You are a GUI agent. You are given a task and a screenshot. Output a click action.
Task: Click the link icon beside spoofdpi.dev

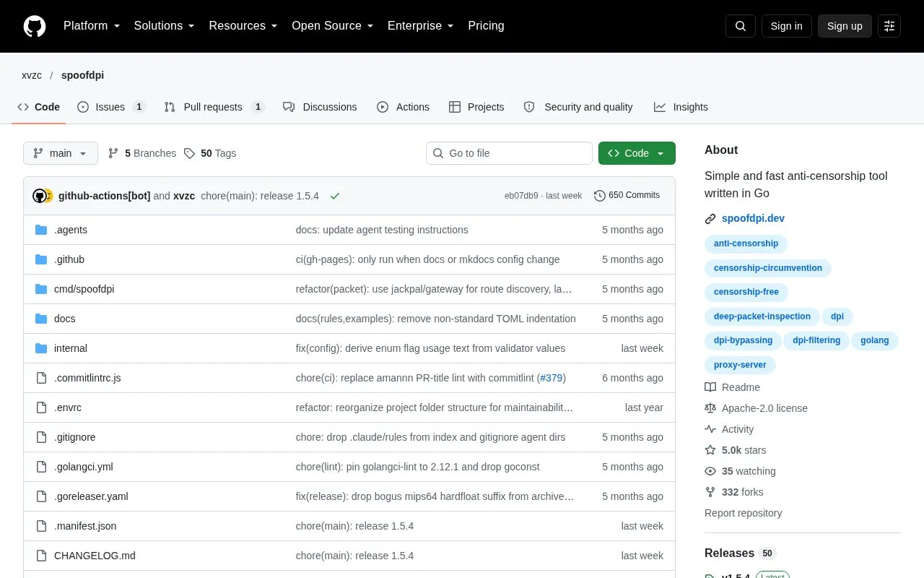(x=710, y=219)
